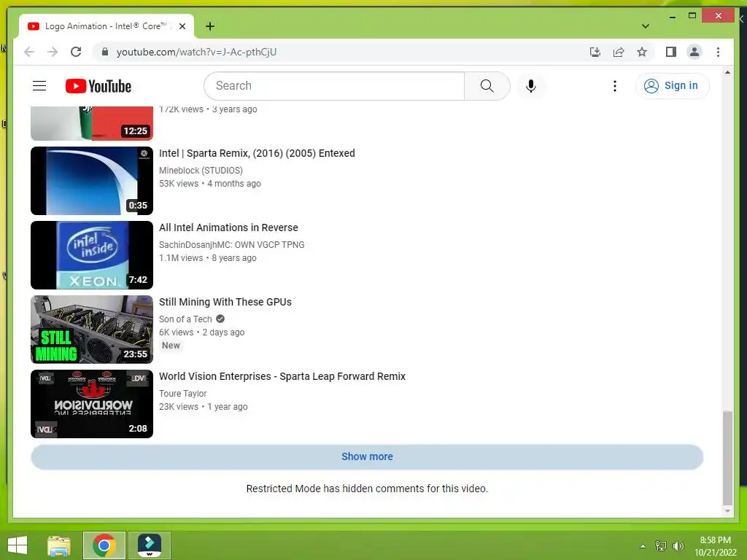The width and height of the screenshot is (747, 560).
Task: Click the 6K views • 2 days ago text
Action: [202, 332]
